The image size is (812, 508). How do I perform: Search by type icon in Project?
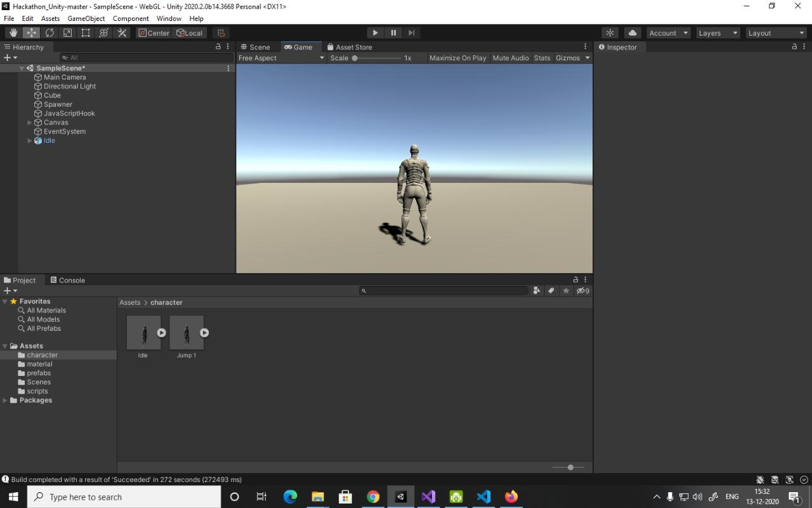[537, 291]
